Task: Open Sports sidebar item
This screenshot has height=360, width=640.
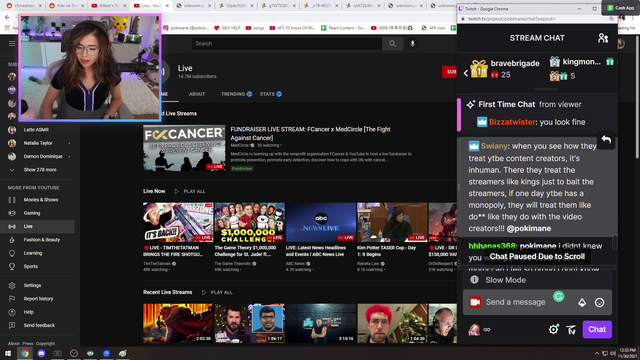Action: tap(38, 266)
